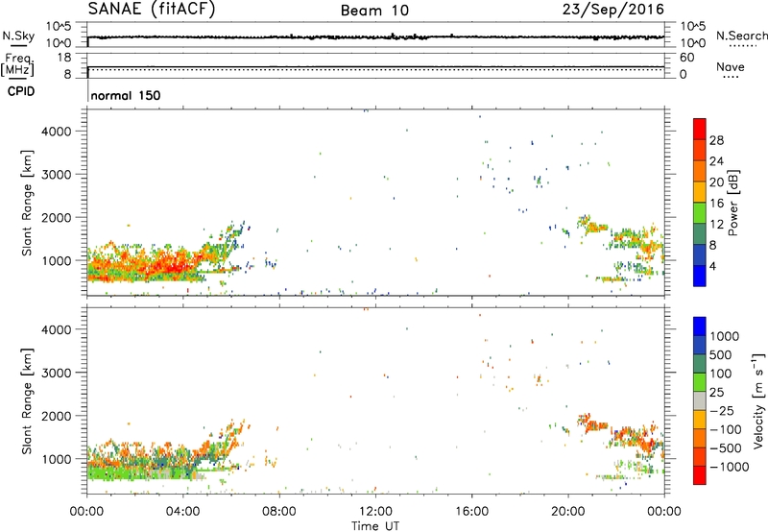Click the 16:00 time axis tick label

(x=471, y=512)
